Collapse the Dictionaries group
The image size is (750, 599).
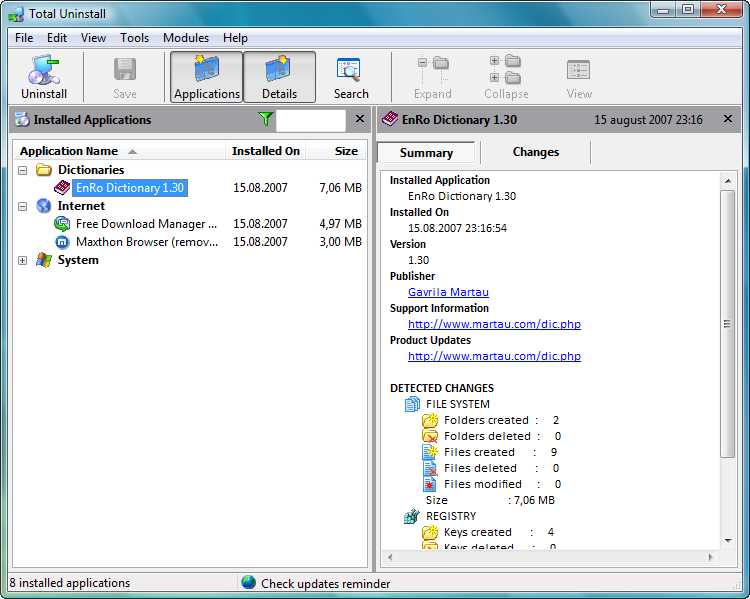point(22,170)
